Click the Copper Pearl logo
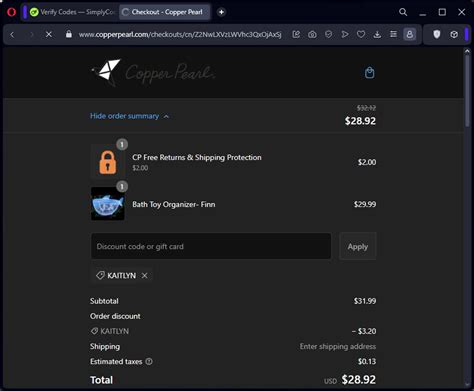The width and height of the screenshot is (474, 391). [153, 72]
